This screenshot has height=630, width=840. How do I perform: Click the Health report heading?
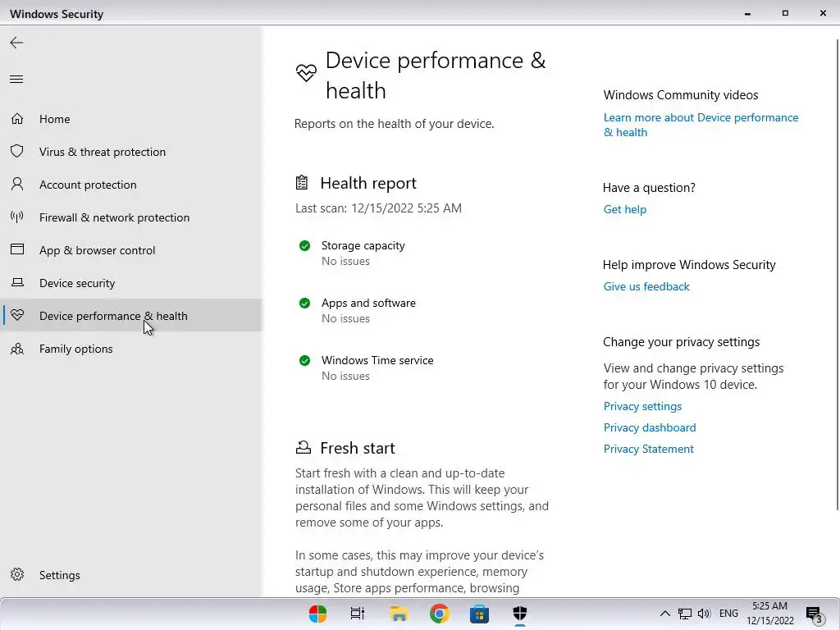click(x=368, y=183)
